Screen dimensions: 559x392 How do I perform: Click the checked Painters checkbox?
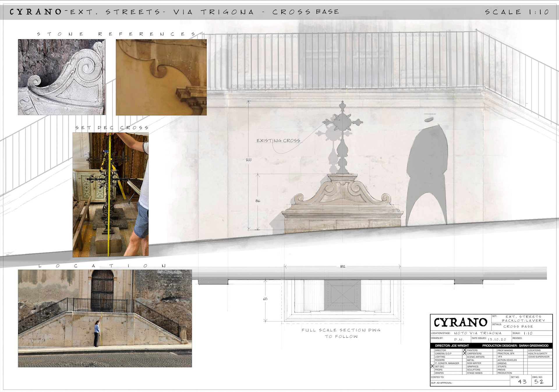465,350
